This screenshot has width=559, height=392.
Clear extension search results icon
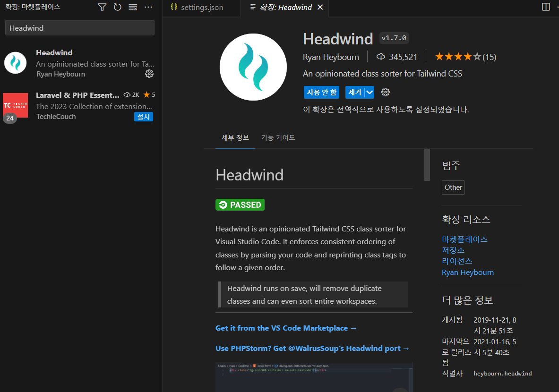click(x=133, y=7)
